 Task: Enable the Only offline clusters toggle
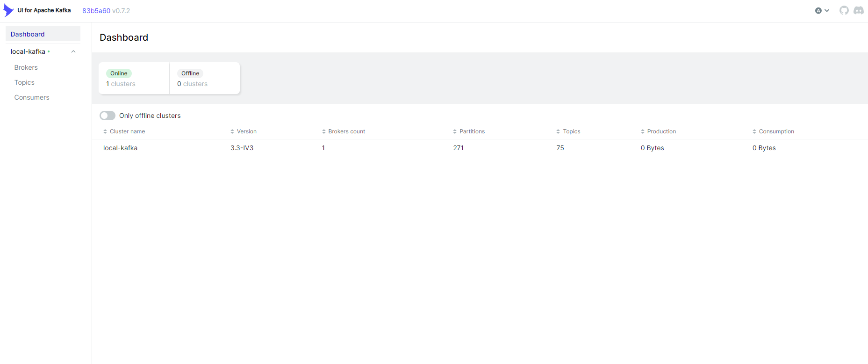[108, 116]
